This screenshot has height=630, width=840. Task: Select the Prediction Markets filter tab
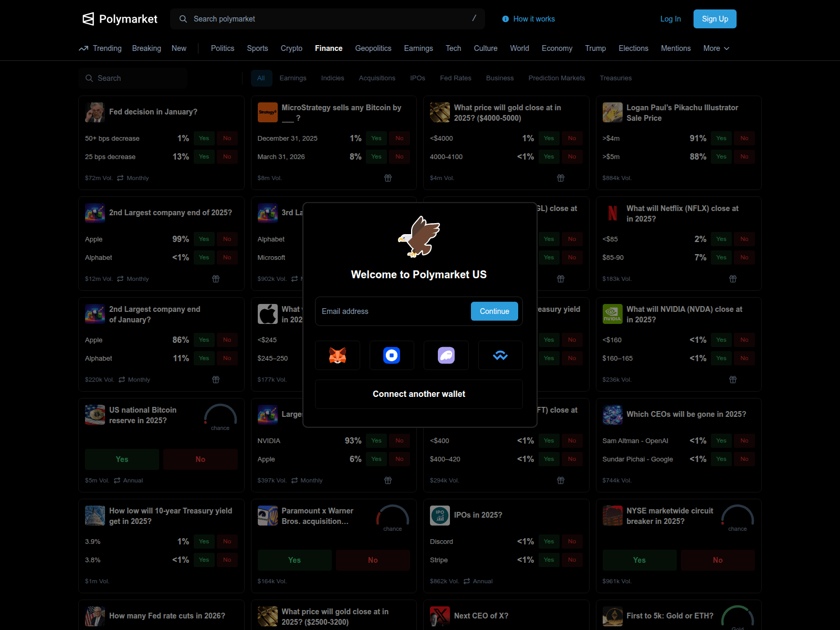(556, 78)
